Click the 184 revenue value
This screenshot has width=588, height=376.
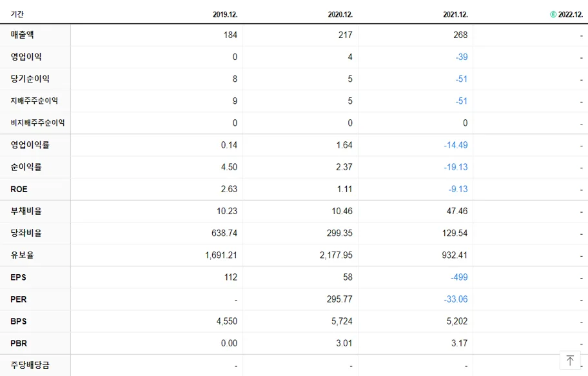pyautogui.click(x=230, y=35)
